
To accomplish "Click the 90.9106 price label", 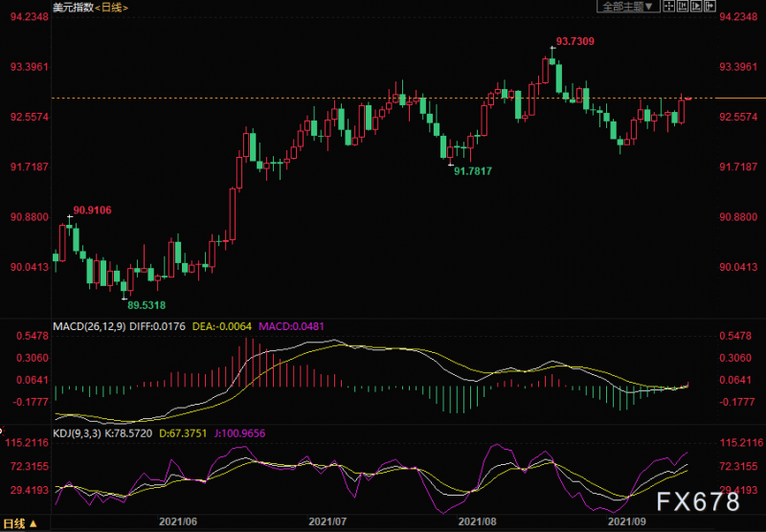I will click(92, 211).
